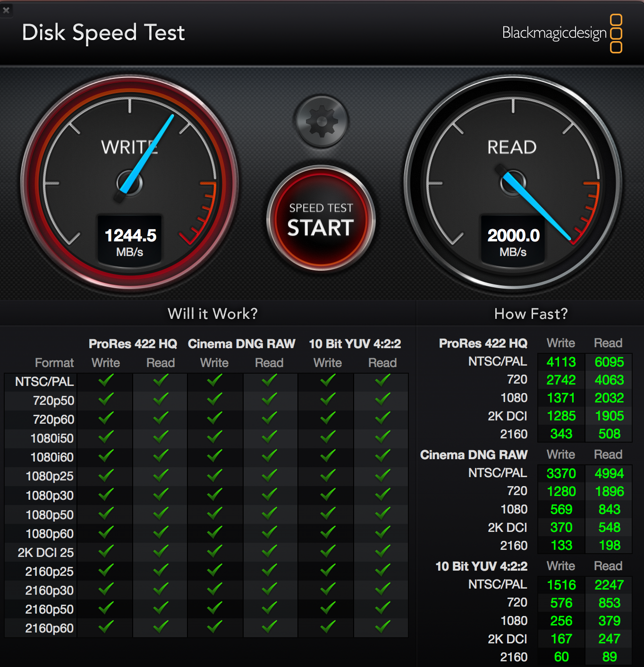Click the ProRes 422 HQ Read checkmark for 720p50
644x667 pixels.
click(161, 399)
